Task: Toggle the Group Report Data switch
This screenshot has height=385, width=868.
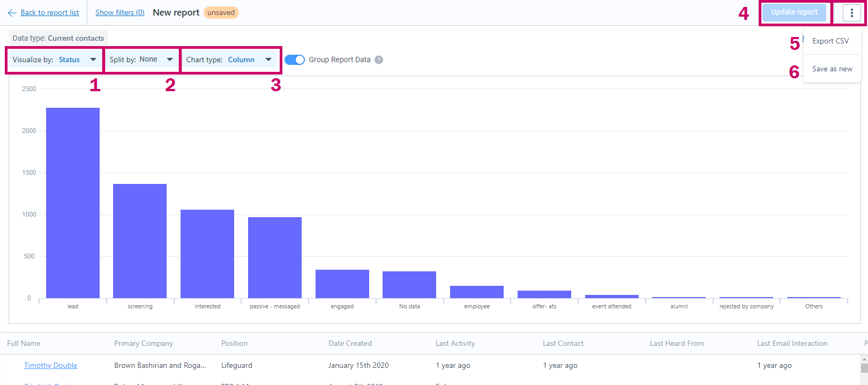Action: 295,60
